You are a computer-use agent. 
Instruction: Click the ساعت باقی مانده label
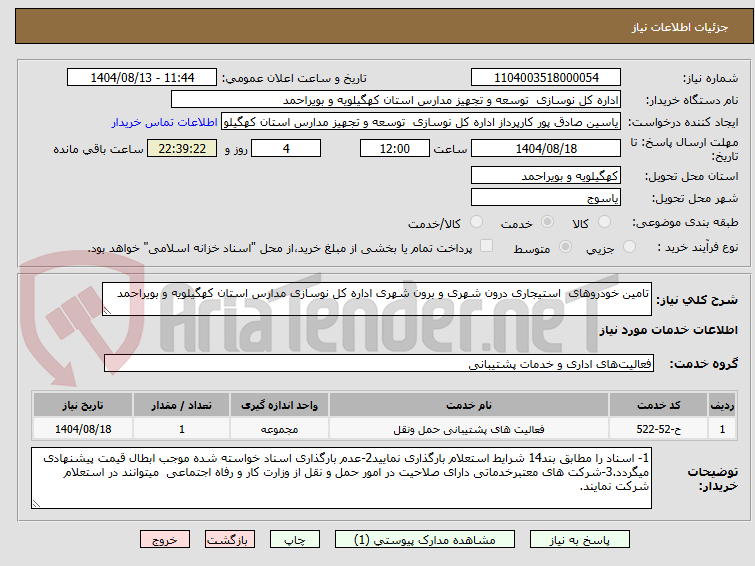[98, 149]
